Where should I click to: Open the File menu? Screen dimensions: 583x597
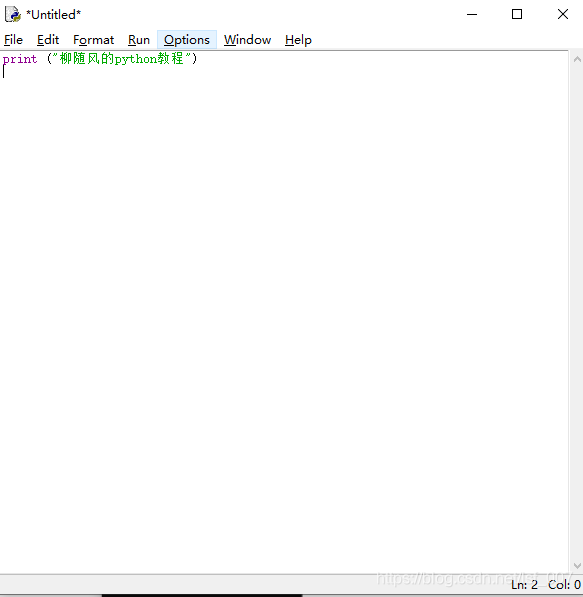tap(13, 40)
